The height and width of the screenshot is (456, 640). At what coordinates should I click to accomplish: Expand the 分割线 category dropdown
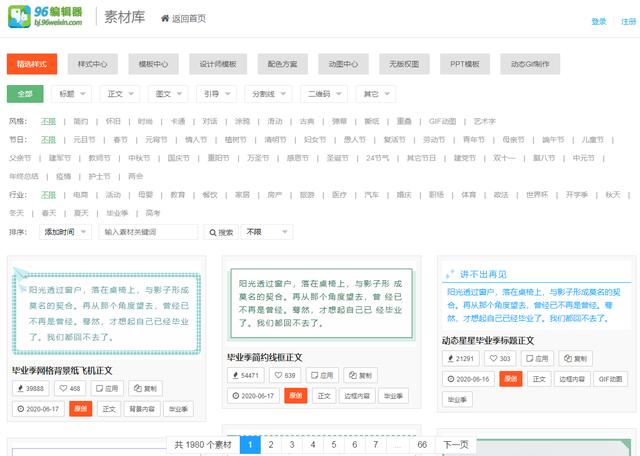click(x=268, y=94)
